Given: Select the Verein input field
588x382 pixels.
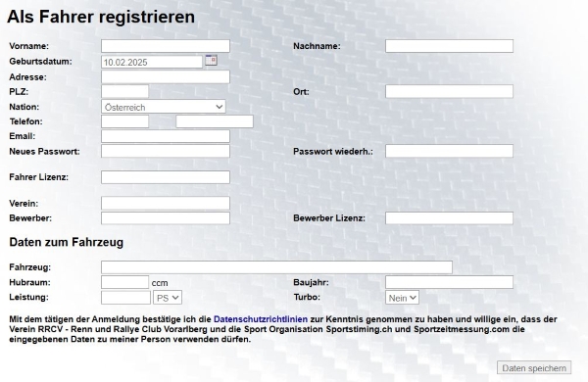Looking at the screenshot, I should click(x=166, y=203).
